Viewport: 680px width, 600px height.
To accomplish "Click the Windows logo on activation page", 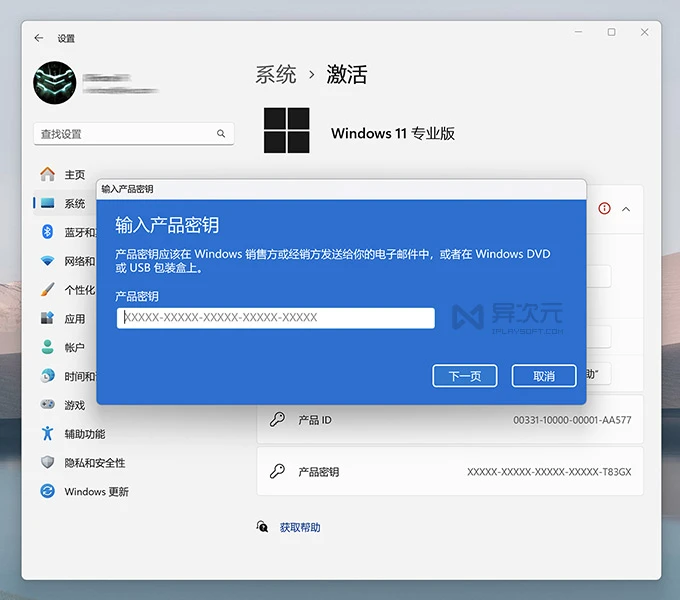I will click(x=287, y=130).
